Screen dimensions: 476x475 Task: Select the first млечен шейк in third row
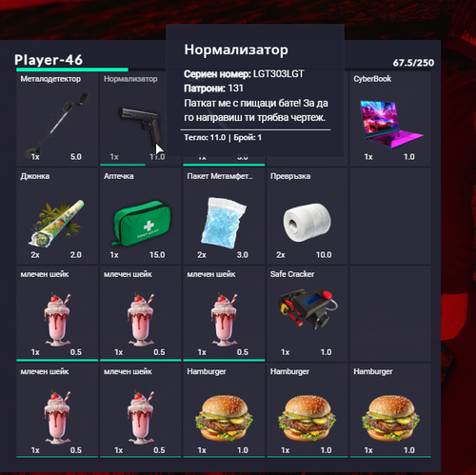[57, 313]
